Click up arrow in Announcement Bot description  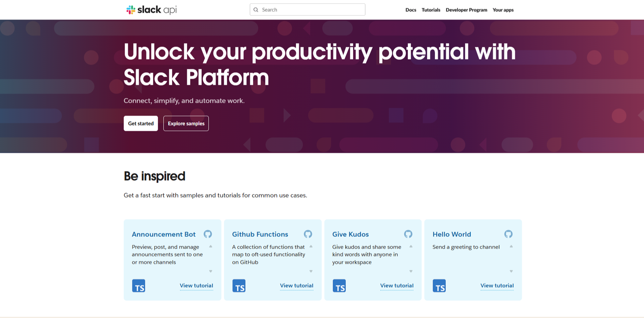[211, 247]
